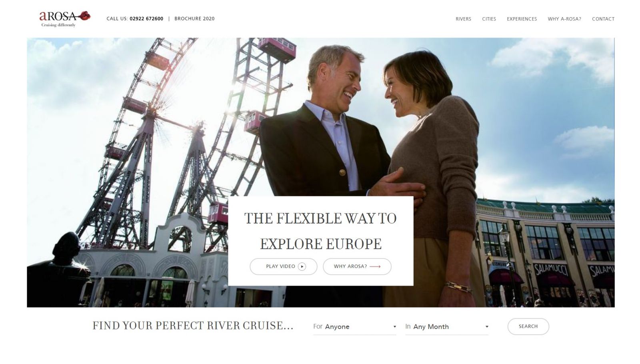
Task: Click the Anyone dropdown arrow
Action: (394, 327)
